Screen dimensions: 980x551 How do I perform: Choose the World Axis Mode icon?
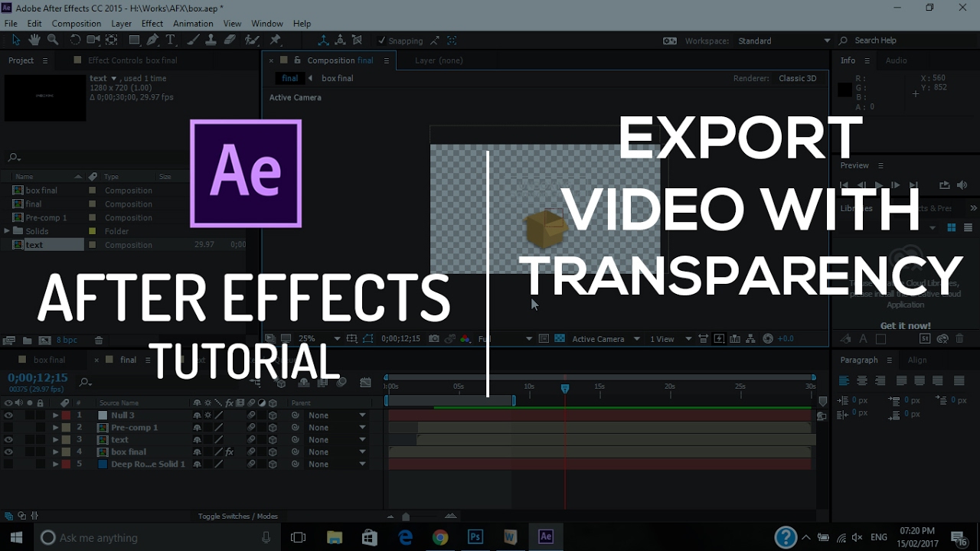coord(340,41)
